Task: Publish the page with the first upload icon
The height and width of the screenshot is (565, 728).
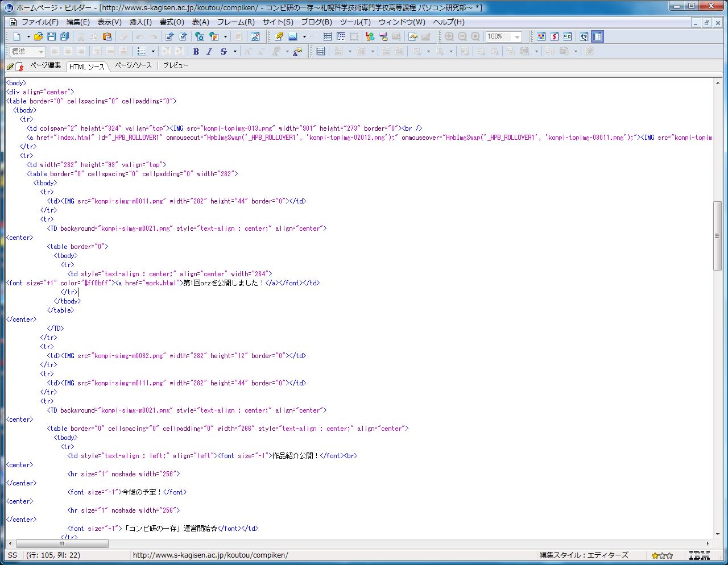Action: (169, 36)
